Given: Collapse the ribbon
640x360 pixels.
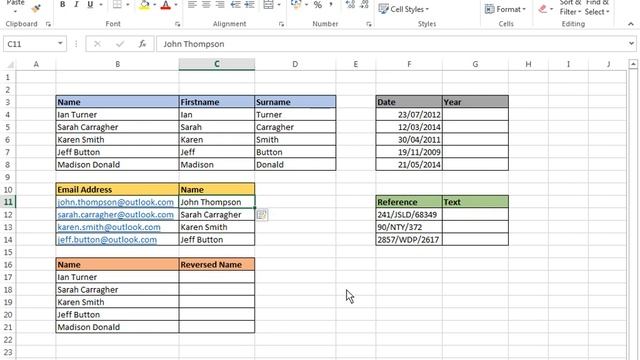Looking at the screenshot, I should [x=631, y=24].
